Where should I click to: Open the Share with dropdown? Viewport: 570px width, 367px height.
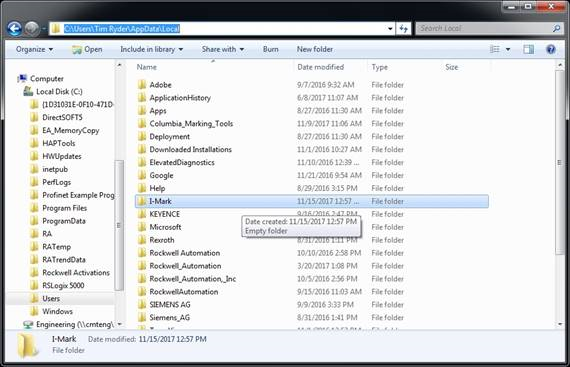(223, 49)
